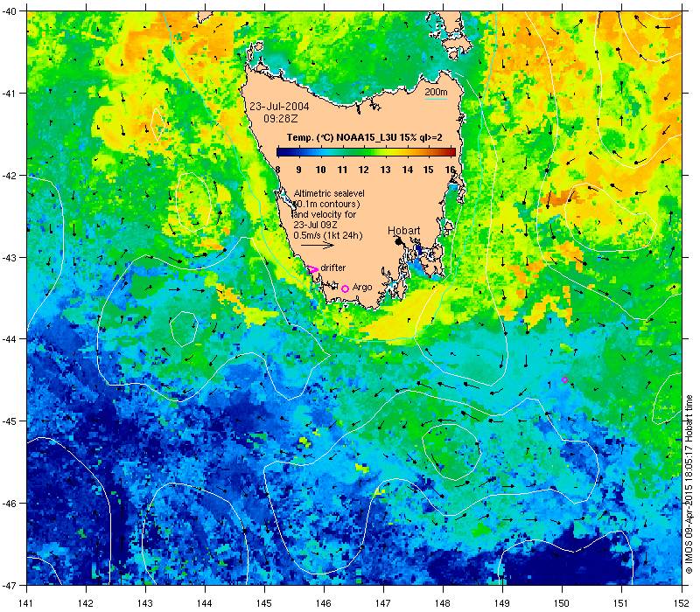Click the longitude axis label 146
The image size is (700, 612).
(x=324, y=603)
